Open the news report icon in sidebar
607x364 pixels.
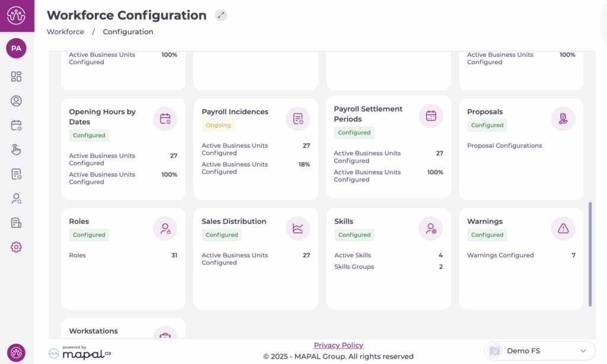click(x=16, y=223)
